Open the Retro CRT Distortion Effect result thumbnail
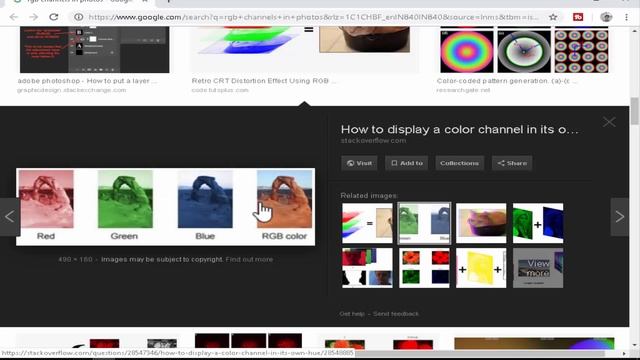 304,49
